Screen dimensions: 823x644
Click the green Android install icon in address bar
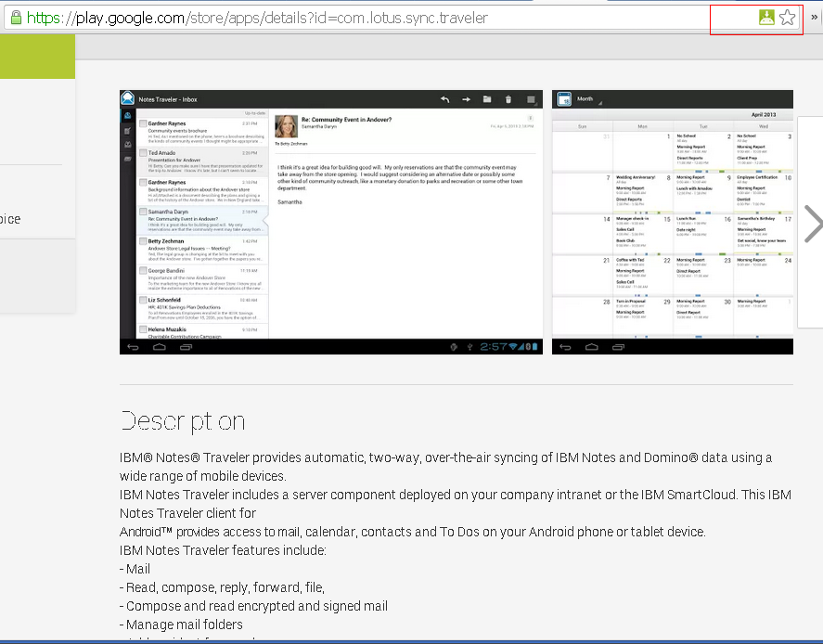click(x=766, y=18)
